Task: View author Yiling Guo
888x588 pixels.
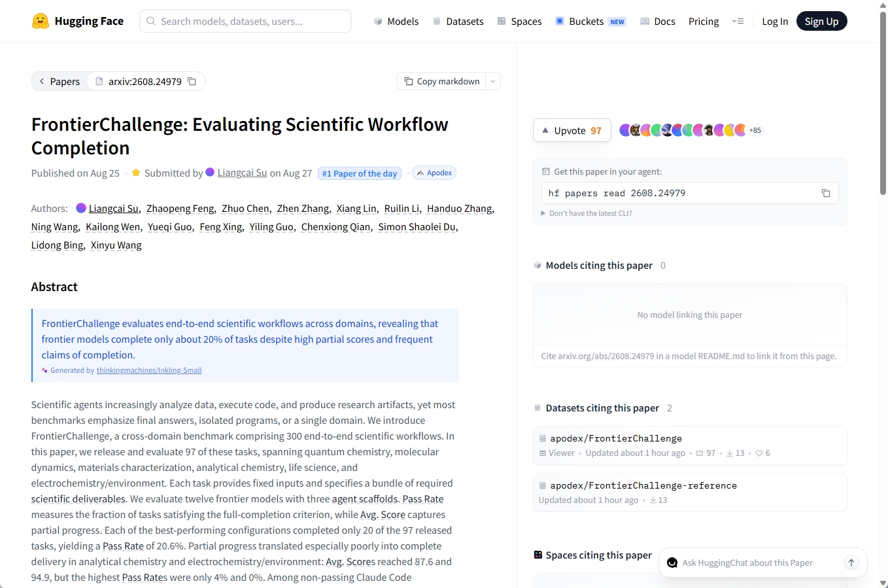Action: (x=271, y=226)
